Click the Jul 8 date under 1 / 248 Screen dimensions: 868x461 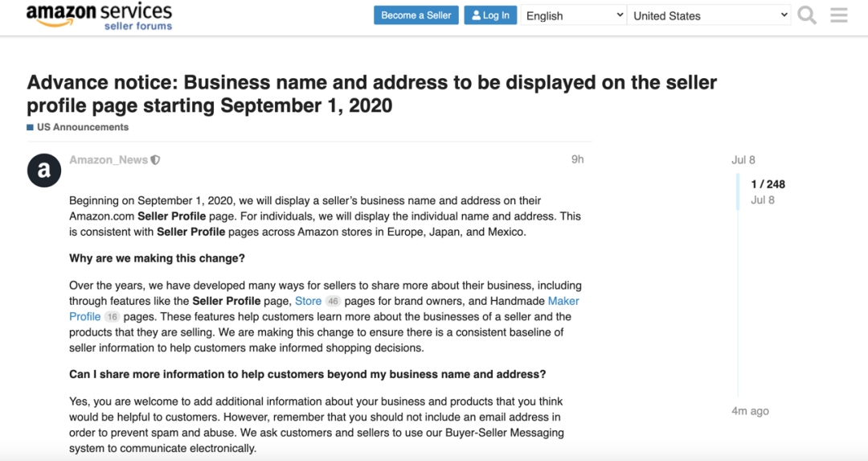click(x=762, y=200)
